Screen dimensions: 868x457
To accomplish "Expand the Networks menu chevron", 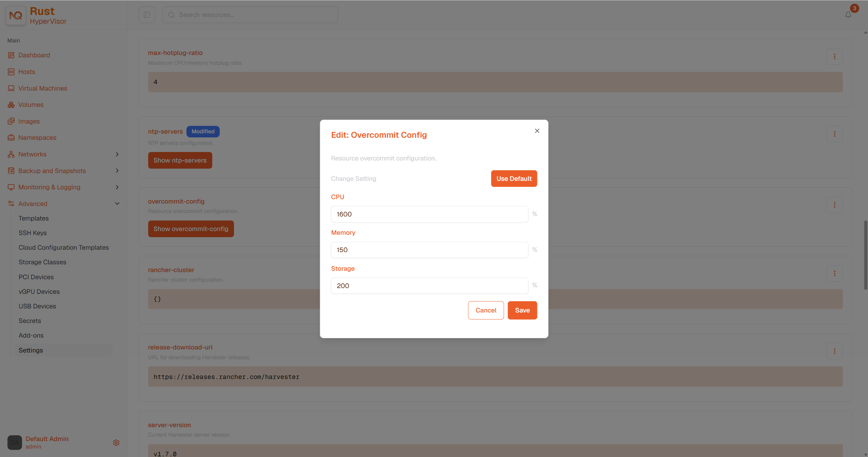I will coord(117,154).
